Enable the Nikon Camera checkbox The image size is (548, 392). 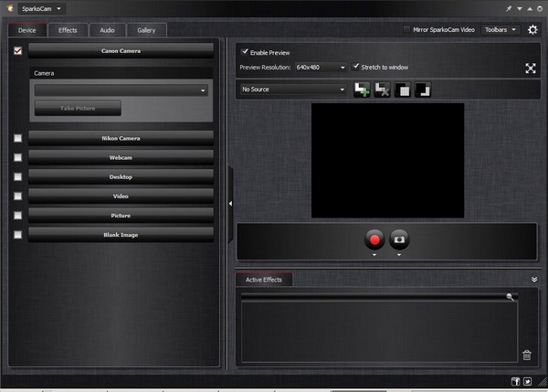click(x=18, y=138)
